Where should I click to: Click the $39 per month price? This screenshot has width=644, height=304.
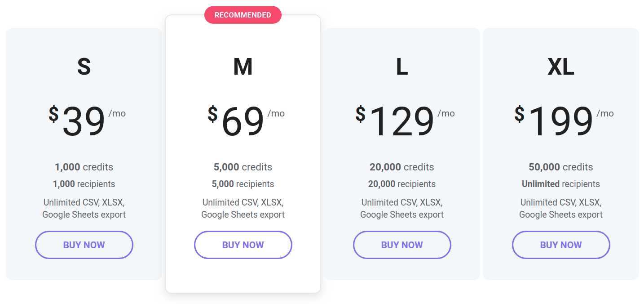click(87, 121)
